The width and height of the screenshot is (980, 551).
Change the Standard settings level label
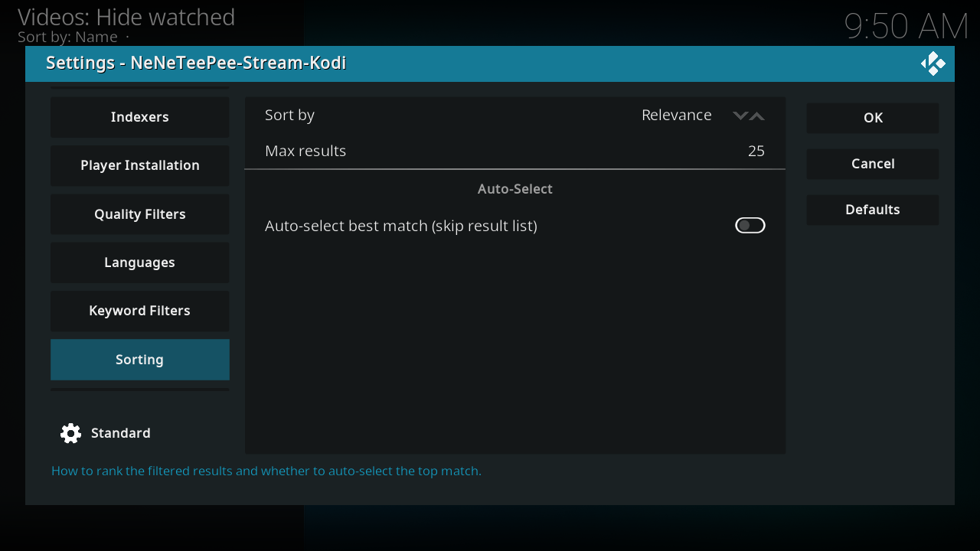tap(121, 433)
